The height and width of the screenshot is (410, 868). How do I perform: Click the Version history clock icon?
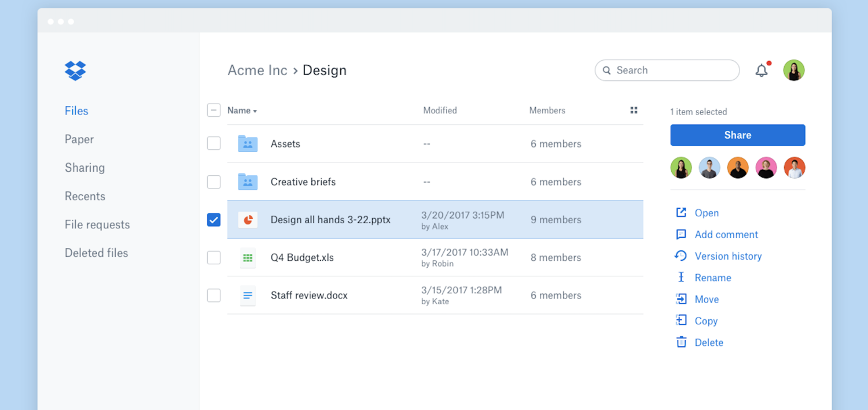681,256
